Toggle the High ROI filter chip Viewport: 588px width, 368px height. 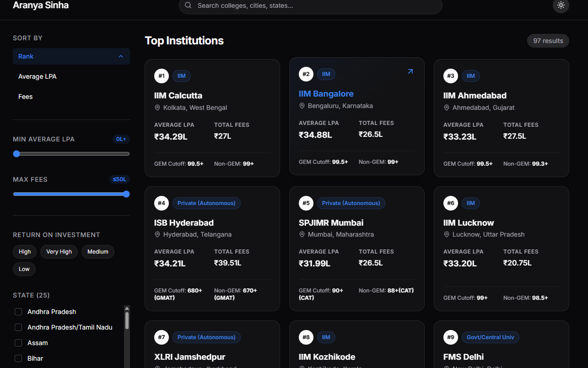click(25, 252)
